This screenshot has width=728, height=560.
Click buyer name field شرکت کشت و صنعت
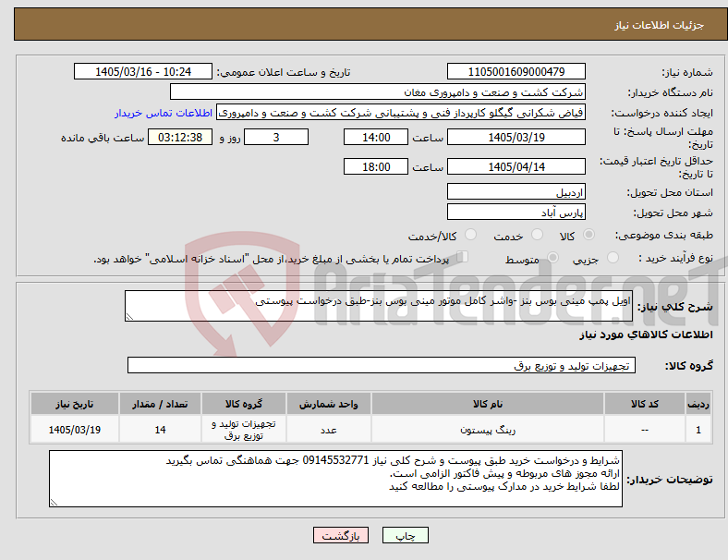(x=378, y=91)
